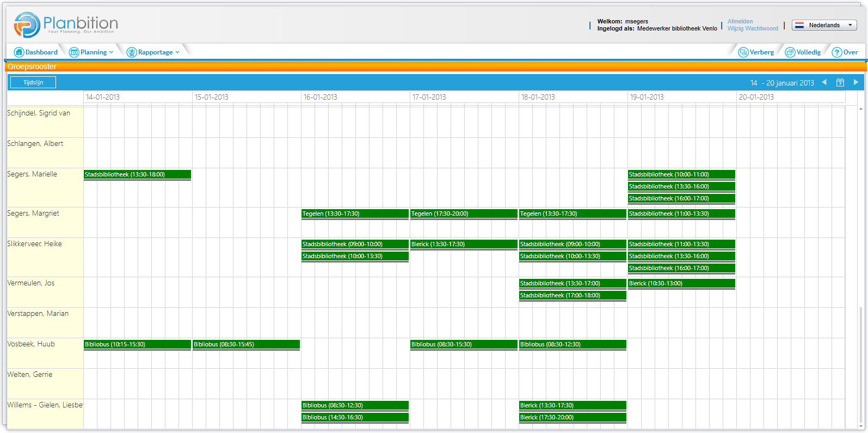Open Liesbeth's Blerick (17:30-20:00) shift
The width and height of the screenshot is (868, 433).
572,418
